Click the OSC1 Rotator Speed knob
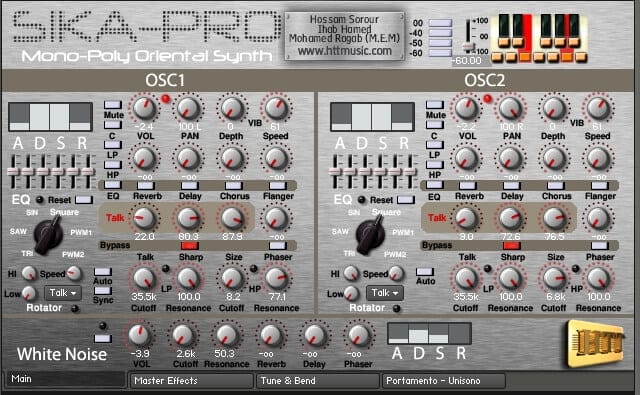Screen dimensions: 640x395 74,273
